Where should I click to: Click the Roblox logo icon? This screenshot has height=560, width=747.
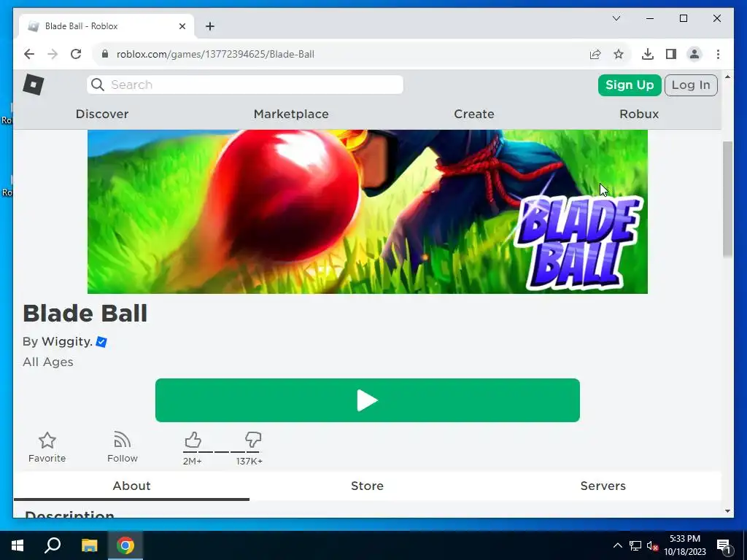click(x=34, y=85)
